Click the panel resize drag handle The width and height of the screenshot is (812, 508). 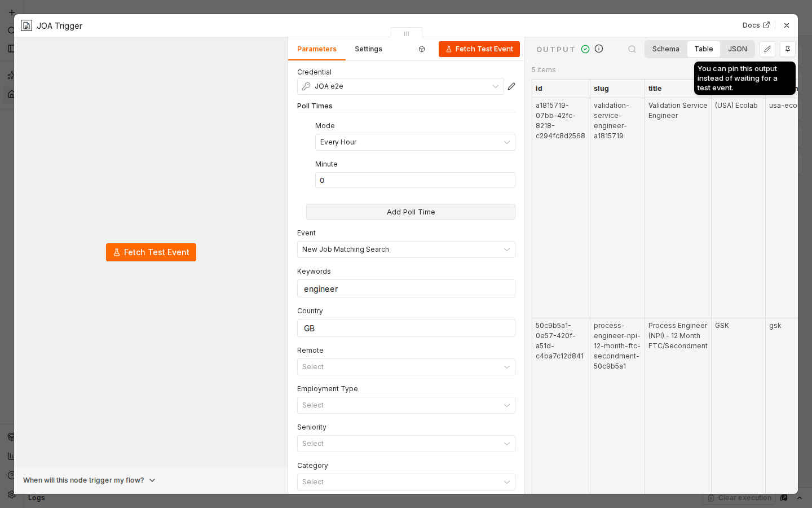click(407, 33)
